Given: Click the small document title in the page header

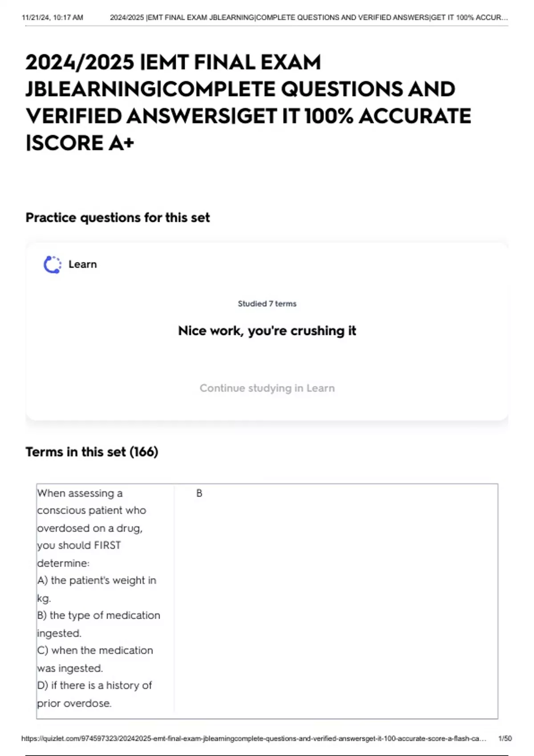Looking at the screenshot, I should click(308, 18).
